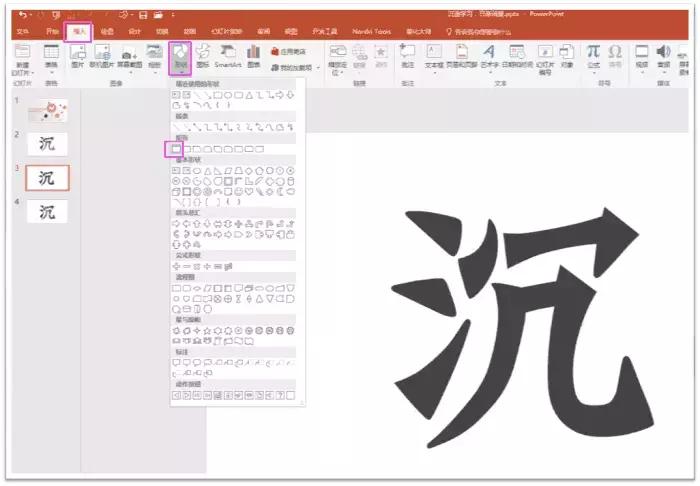Open Header and Footer dialog
The height and width of the screenshot is (486, 700).
point(462,56)
